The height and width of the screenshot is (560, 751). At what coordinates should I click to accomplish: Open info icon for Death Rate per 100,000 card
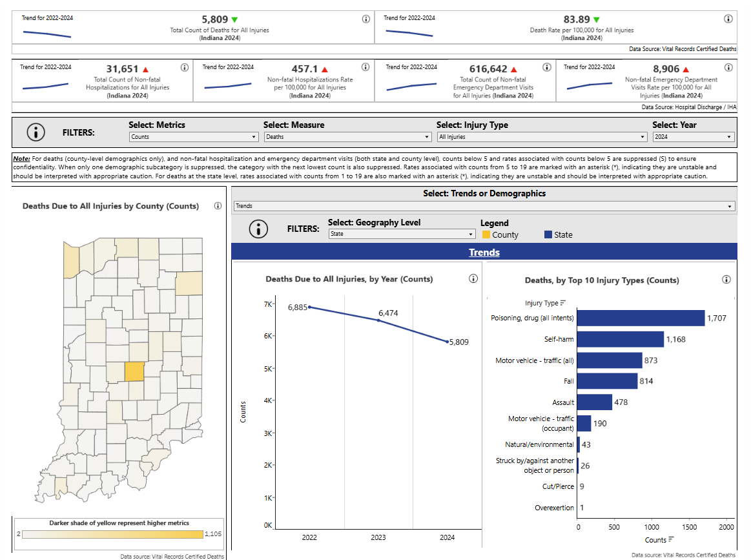pyautogui.click(x=728, y=19)
